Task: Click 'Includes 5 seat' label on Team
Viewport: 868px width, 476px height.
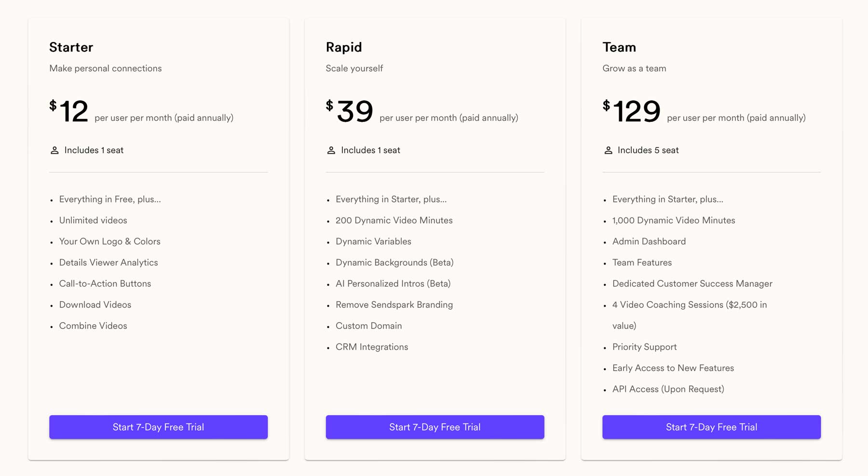Action: coord(648,150)
